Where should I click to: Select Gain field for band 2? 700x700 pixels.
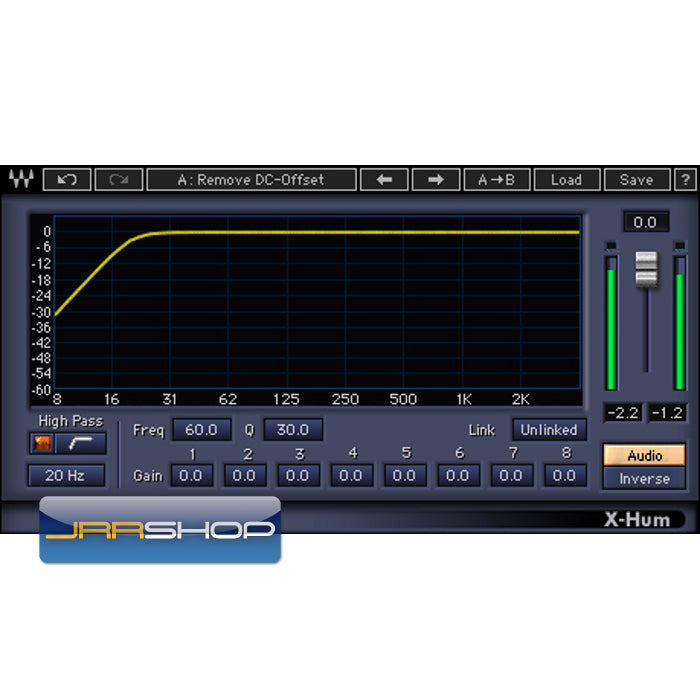(x=245, y=475)
